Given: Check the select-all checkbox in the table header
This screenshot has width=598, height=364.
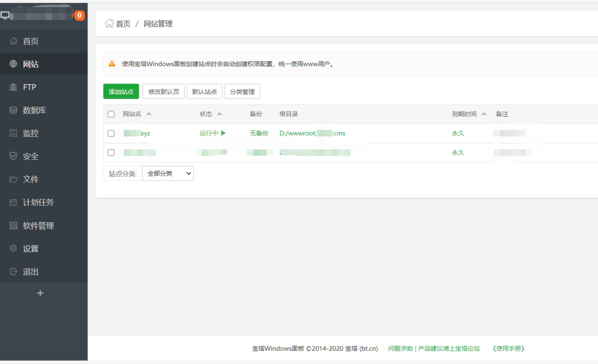Looking at the screenshot, I should tap(111, 113).
